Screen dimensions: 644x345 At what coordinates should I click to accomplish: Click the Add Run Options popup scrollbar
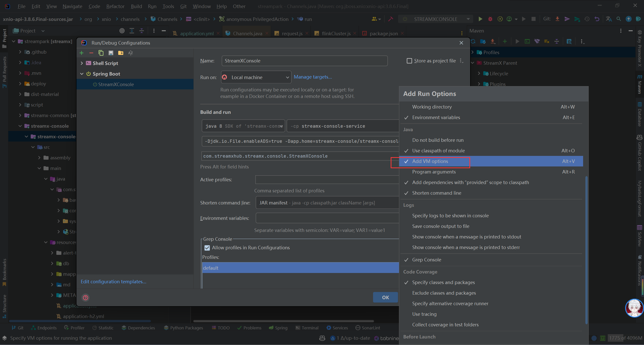click(586, 249)
